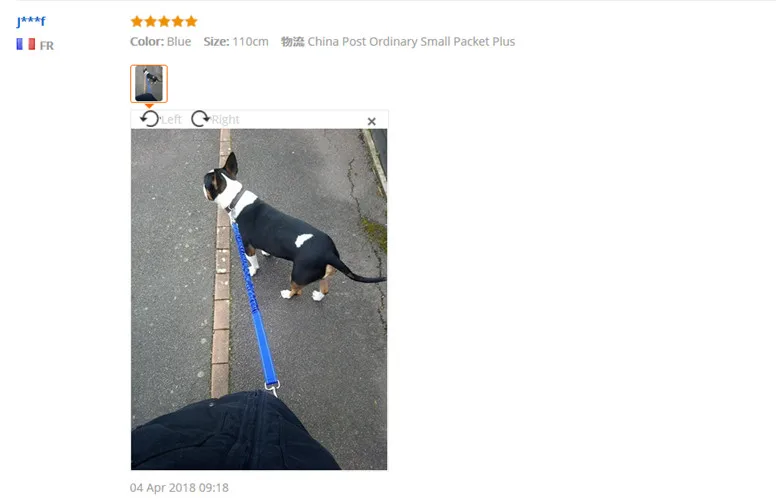The image size is (776, 500).
Task: Click the Size: 110cm attribute text
Action: [236, 42]
